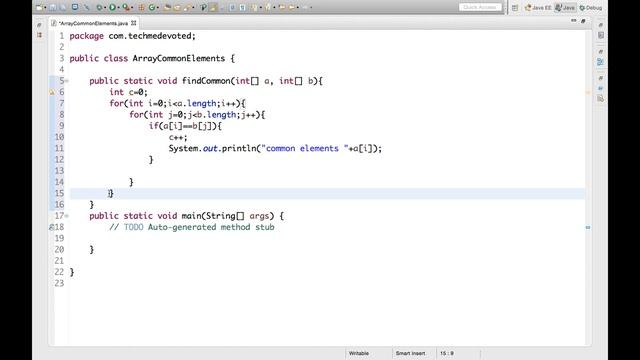Click the Previous Annotation toolbar icon
The image size is (640, 360).
point(268,7)
